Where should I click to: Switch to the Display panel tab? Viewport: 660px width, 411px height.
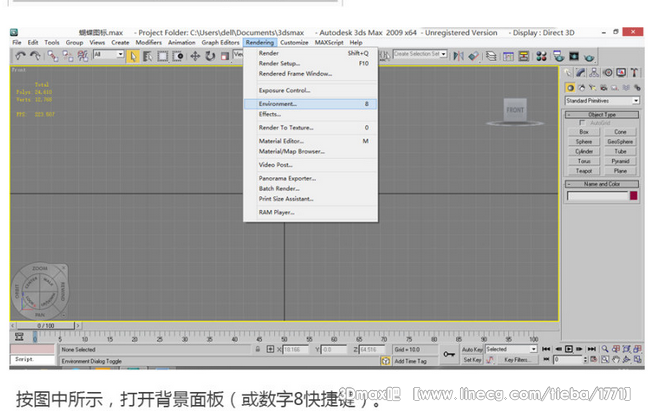point(621,73)
